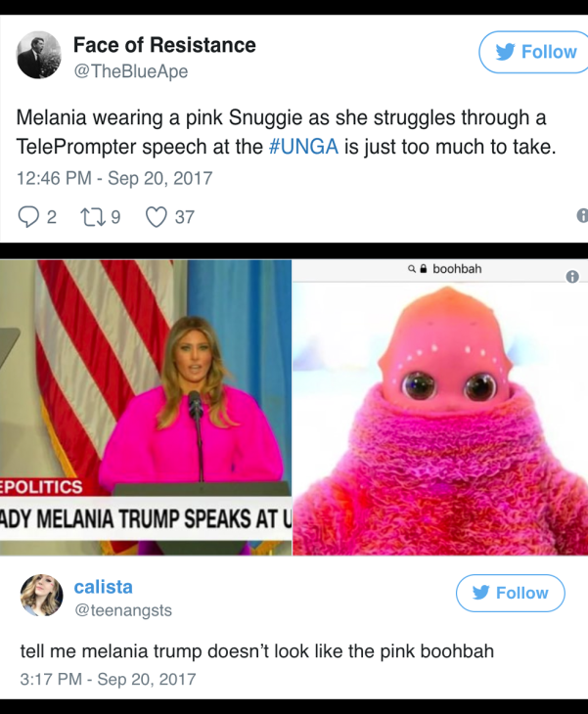Viewport: 588px width, 714px height.
Task: Retweet the Face of Resistance tweet
Action: click(91, 217)
